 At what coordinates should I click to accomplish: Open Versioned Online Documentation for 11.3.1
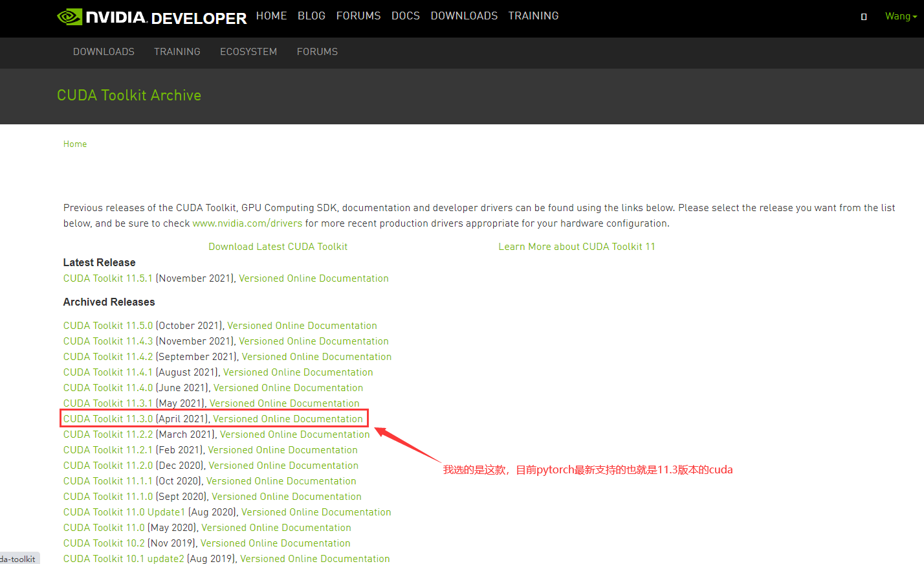pos(285,403)
